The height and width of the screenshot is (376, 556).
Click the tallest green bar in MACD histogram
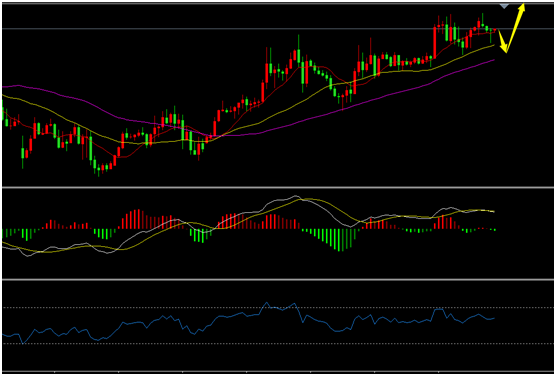click(340, 240)
